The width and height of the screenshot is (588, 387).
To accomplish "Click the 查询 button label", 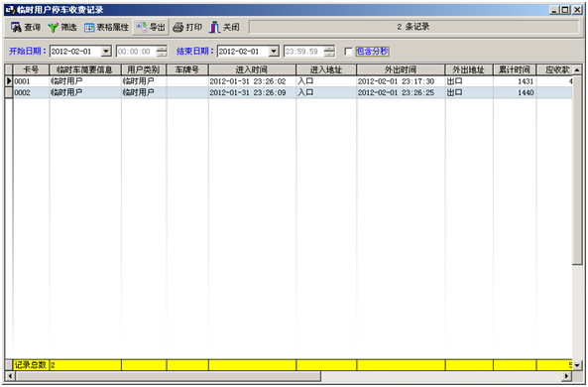I will (33, 27).
